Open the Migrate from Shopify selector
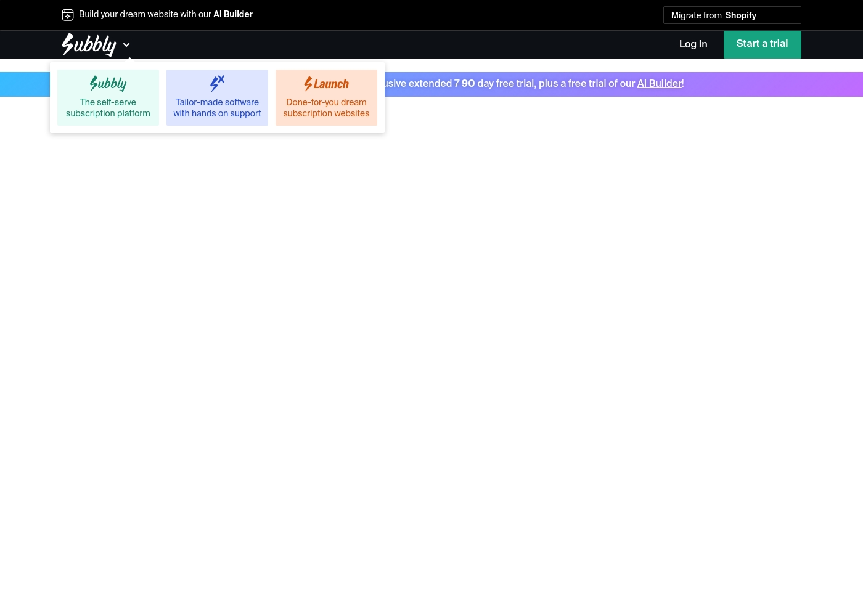Viewport: 863px width, 616px height. 732,15
